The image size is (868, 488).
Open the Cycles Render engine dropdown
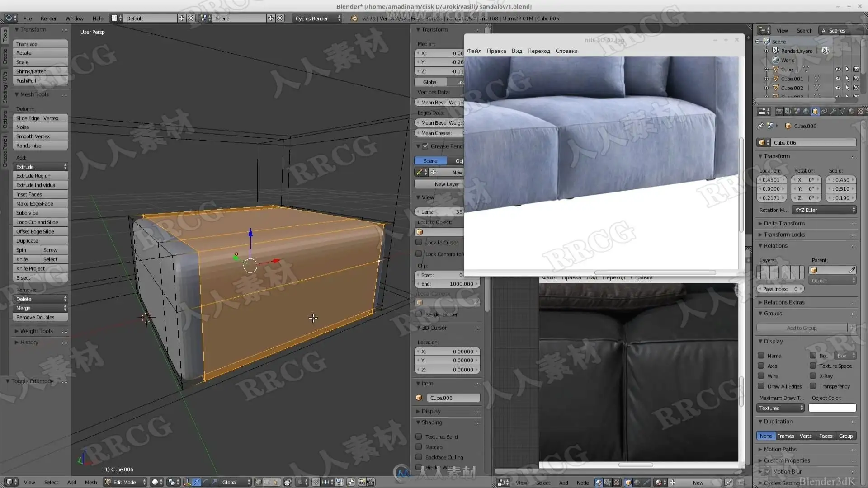(317, 19)
